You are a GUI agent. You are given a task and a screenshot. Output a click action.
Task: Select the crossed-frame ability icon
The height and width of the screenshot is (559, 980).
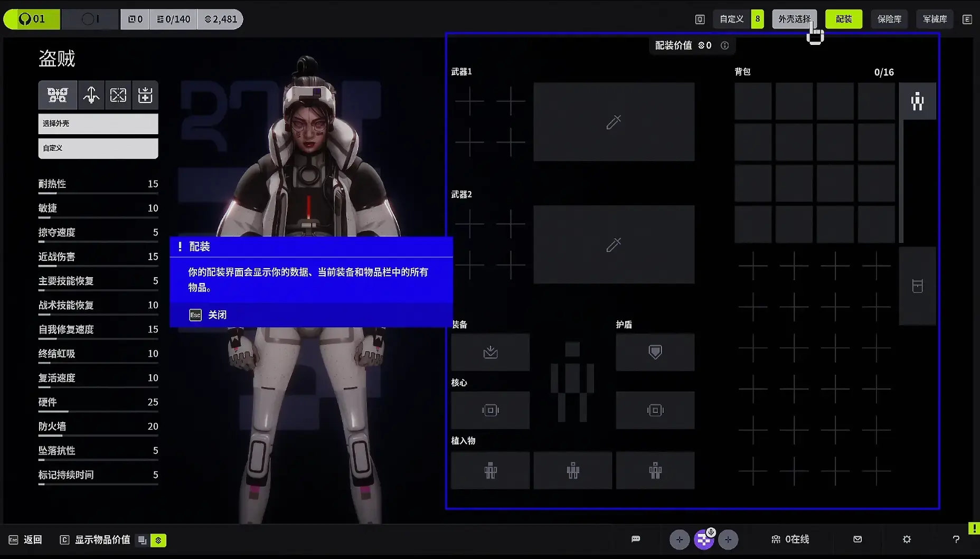tap(118, 95)
